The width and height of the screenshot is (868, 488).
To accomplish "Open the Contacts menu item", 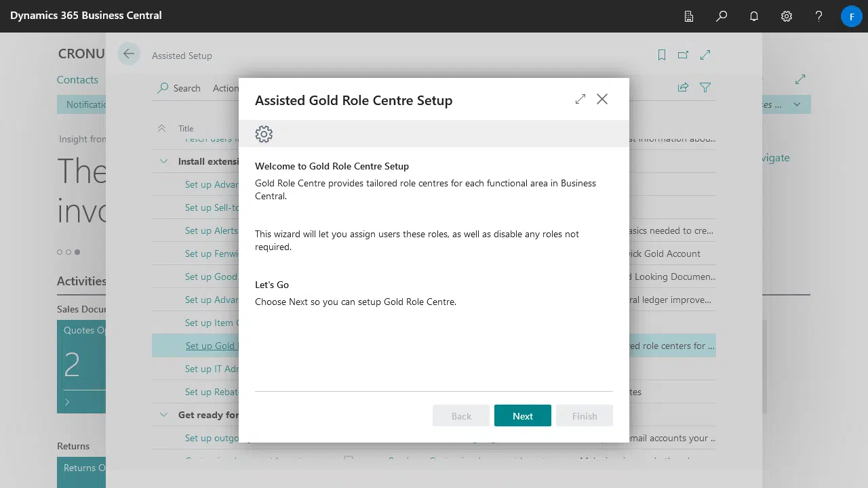I will click(x=77, y=80).
